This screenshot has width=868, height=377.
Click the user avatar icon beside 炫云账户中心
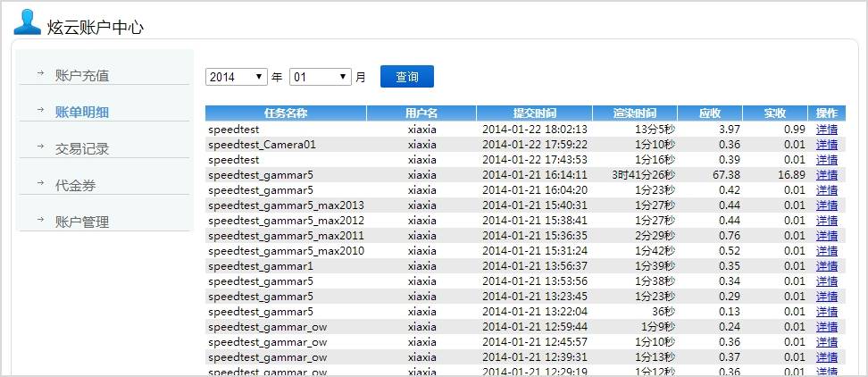pyautogui.click(x=28, y=22)
